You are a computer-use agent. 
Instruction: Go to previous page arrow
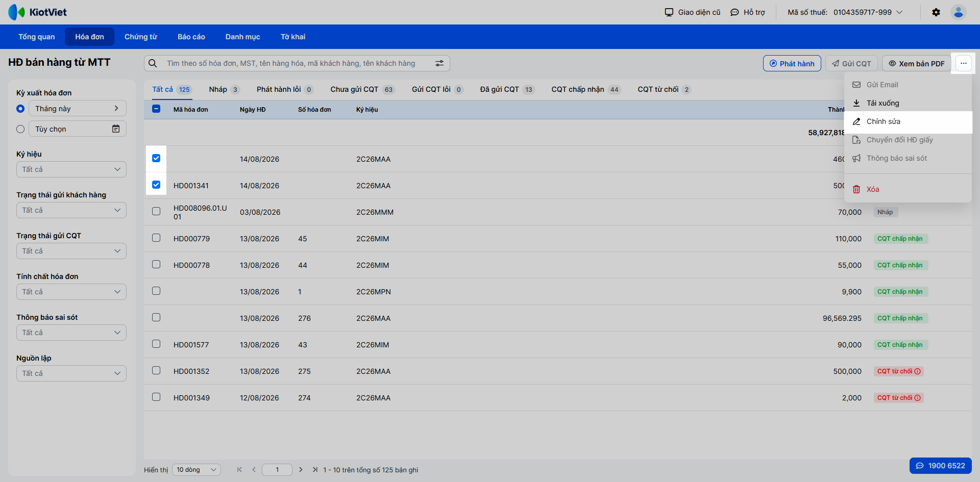[254, 470]
